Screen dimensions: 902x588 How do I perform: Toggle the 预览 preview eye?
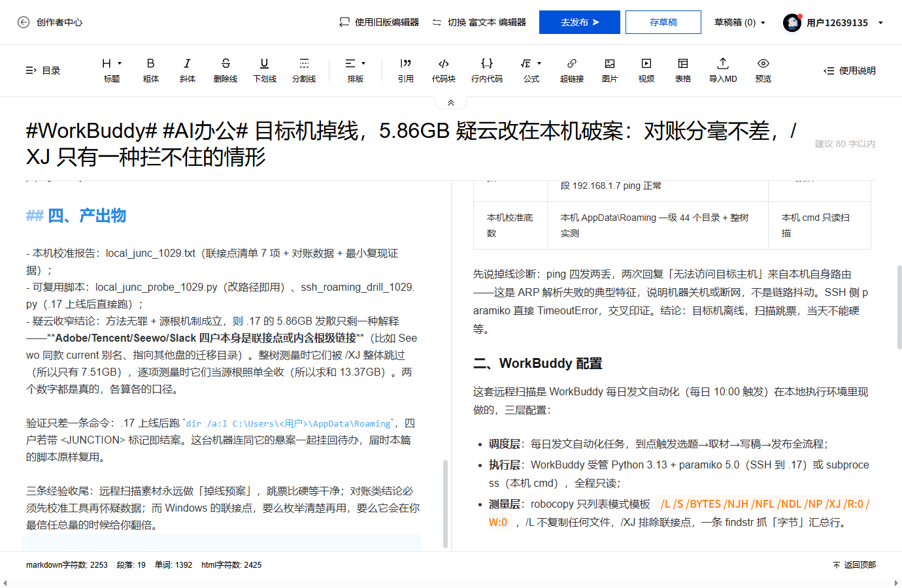pyautogui.click(x=763, y=71)
